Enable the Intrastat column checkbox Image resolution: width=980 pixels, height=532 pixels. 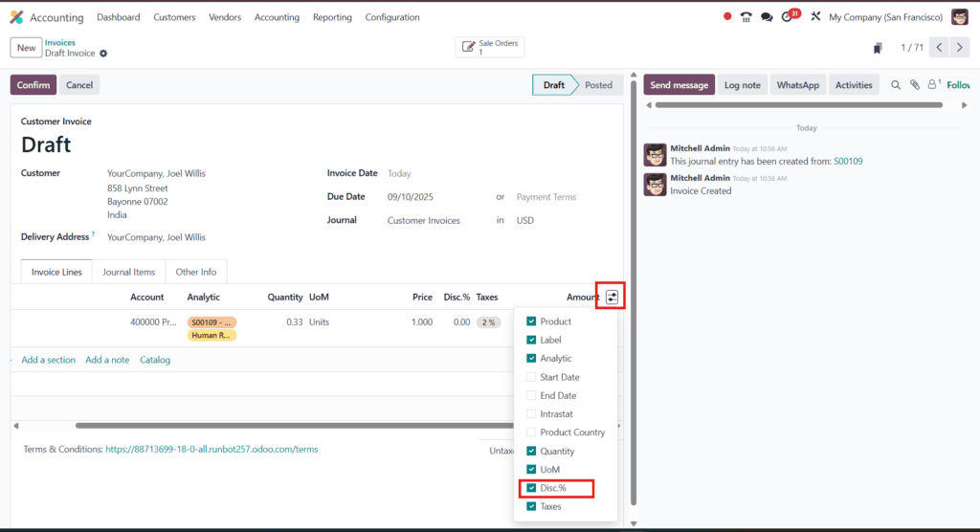(x=531, y=414)
